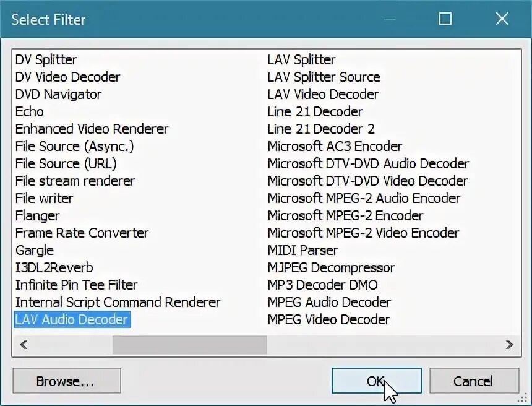
Task: Choose the LAV Video Decoder
Action: click(x=323, y=94)
